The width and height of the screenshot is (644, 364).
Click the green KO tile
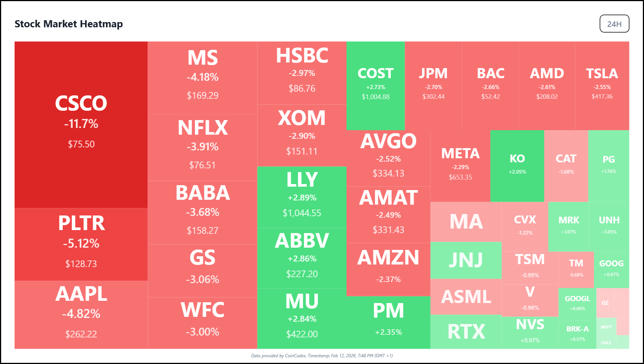coord(517,165)
